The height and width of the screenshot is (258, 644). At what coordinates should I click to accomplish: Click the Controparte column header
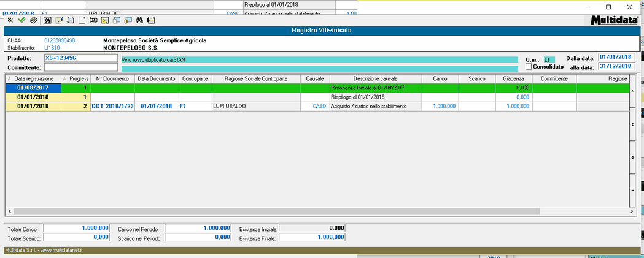coord(195,78)
